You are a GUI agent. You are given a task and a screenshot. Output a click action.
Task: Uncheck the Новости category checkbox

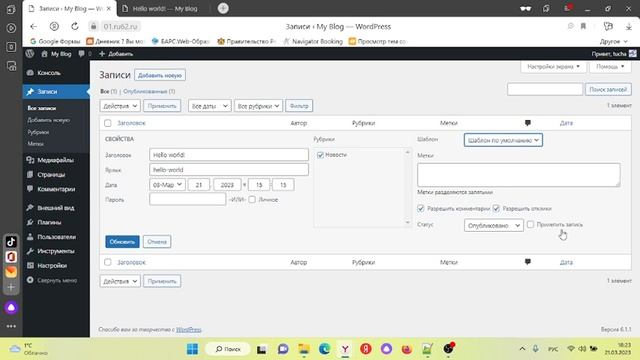(x=320, y=155)
